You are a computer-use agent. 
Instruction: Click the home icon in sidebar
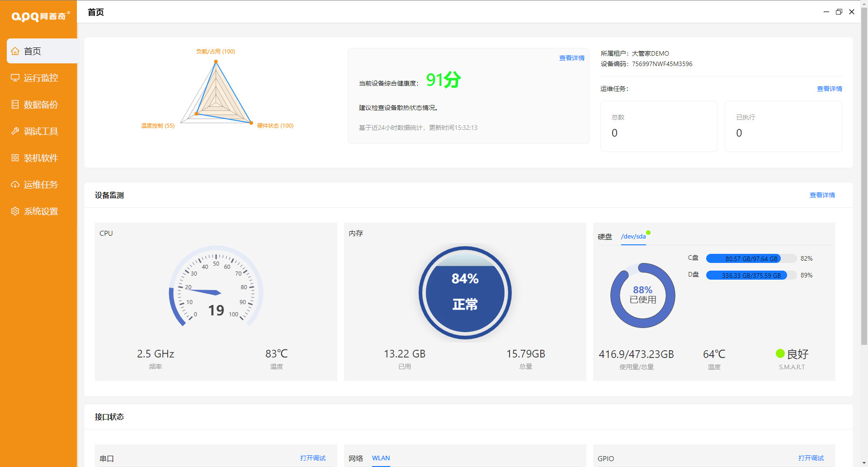point(15,51)
